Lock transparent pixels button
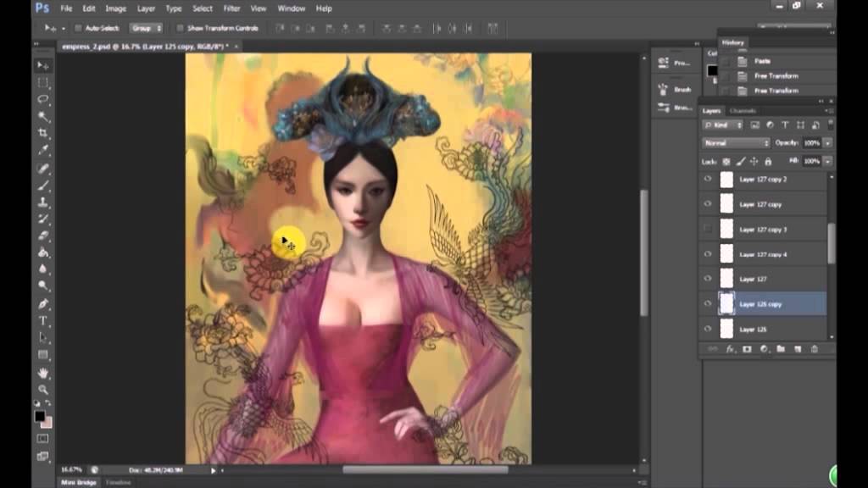868x488 pixels. pyautogui.click(x=726, y=162)
